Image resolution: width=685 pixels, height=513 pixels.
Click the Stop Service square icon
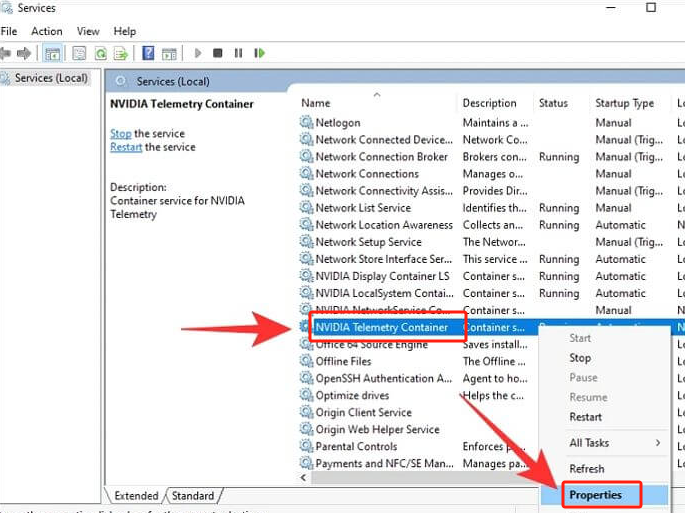tap(218, 53)
